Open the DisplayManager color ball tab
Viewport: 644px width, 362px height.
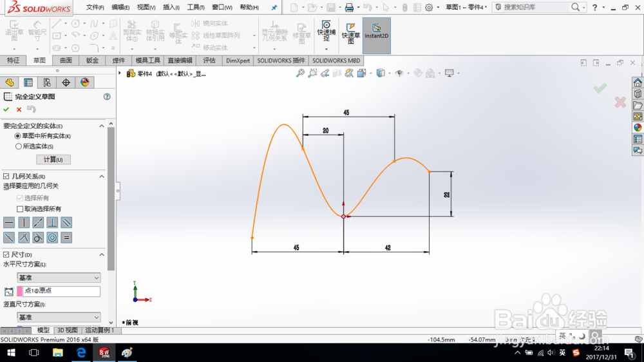84,82
